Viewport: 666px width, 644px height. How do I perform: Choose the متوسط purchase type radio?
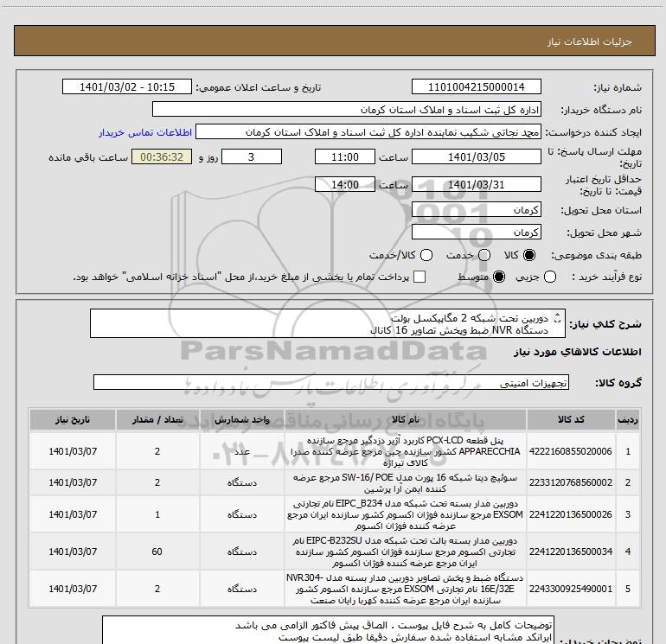[499, 277]
